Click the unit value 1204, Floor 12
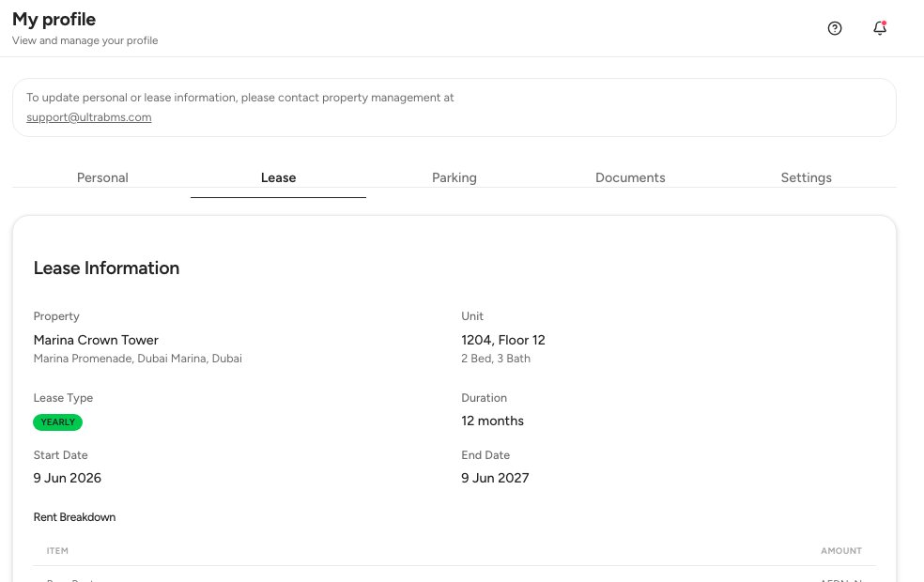This screenshot has width=924, height=582. [x=503, y=340]
